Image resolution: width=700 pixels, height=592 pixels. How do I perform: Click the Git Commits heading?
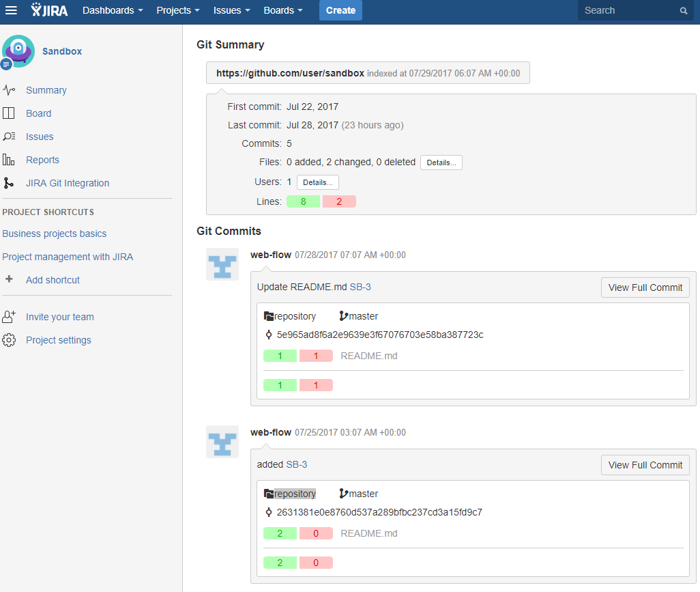[229, 231]
